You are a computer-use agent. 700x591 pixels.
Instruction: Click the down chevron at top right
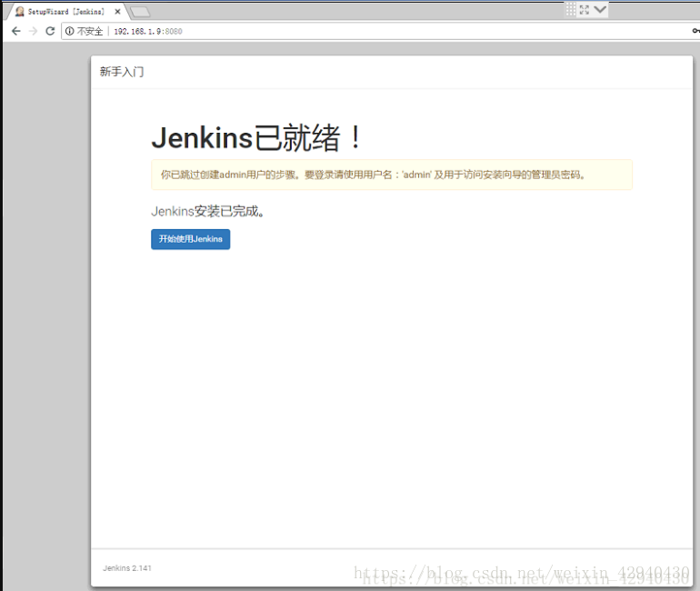(600, 9)
